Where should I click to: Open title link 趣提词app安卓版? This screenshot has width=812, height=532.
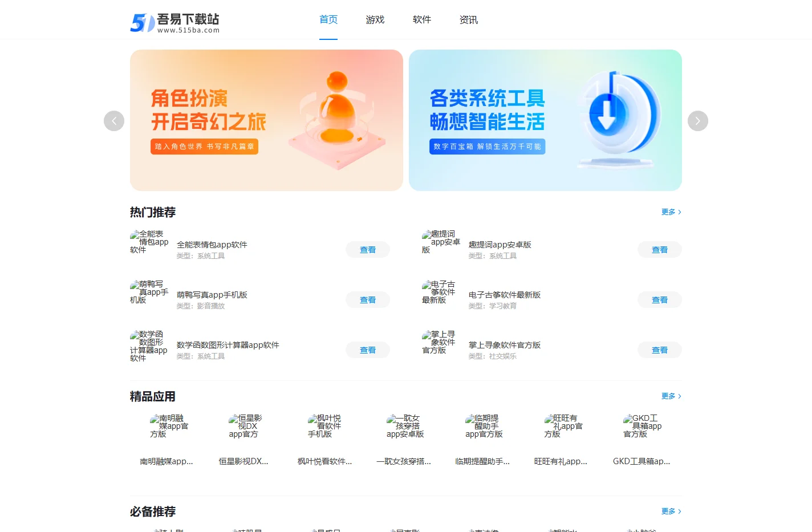pos(500,245)
